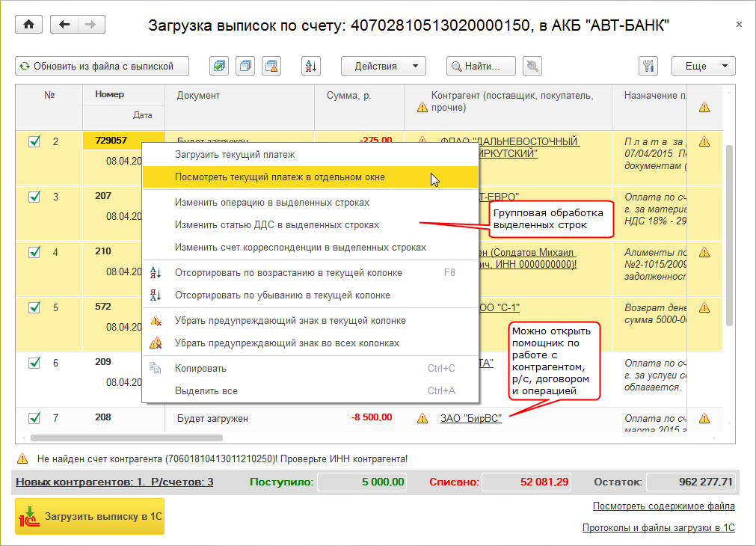The image size is (756, 546).
Task: Toggle the checkbox for row 7
Action: (34, 417)
